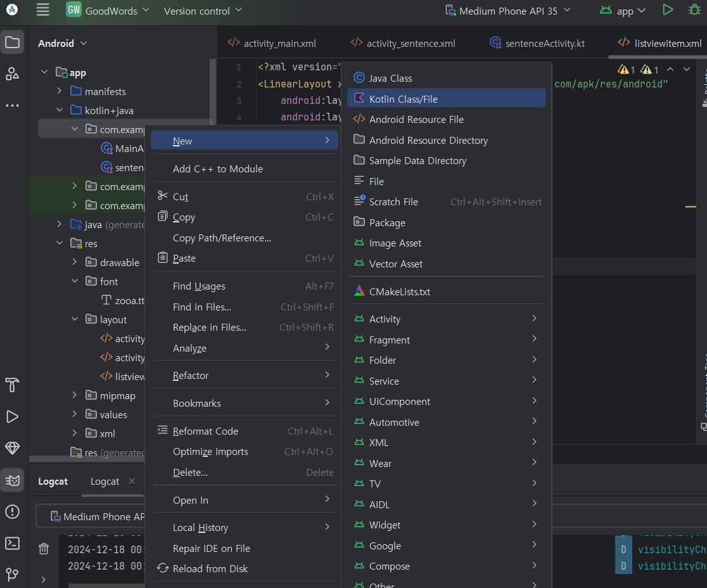Open the Logcat cat icon in sidebar
Screen dimensions: 707x588
[x=12, y=480]
